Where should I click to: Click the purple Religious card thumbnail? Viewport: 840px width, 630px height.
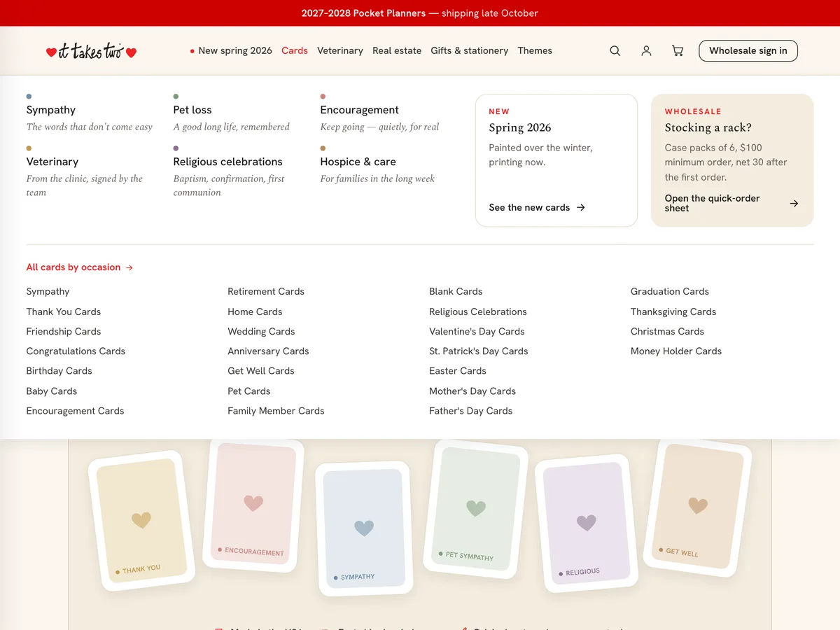[x=587, y=522]
